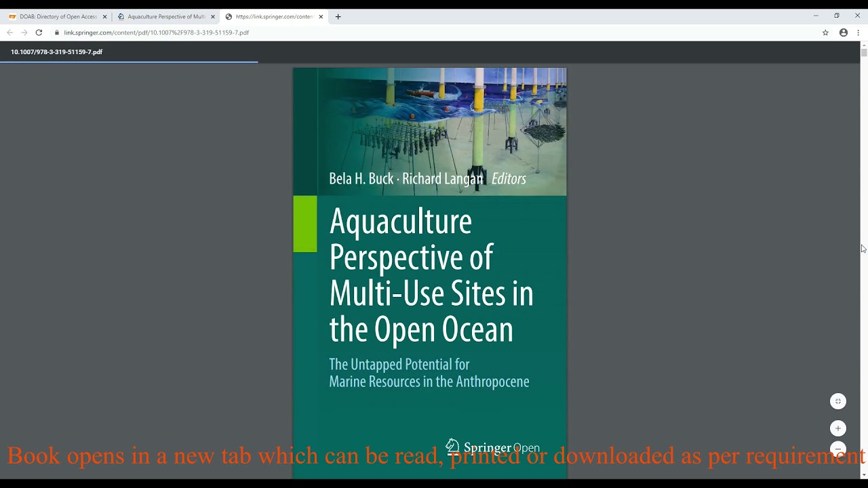868x488 pixels.
Task: Switch to the DOAB Directory of Open Access tab
Action: [57, 16]
